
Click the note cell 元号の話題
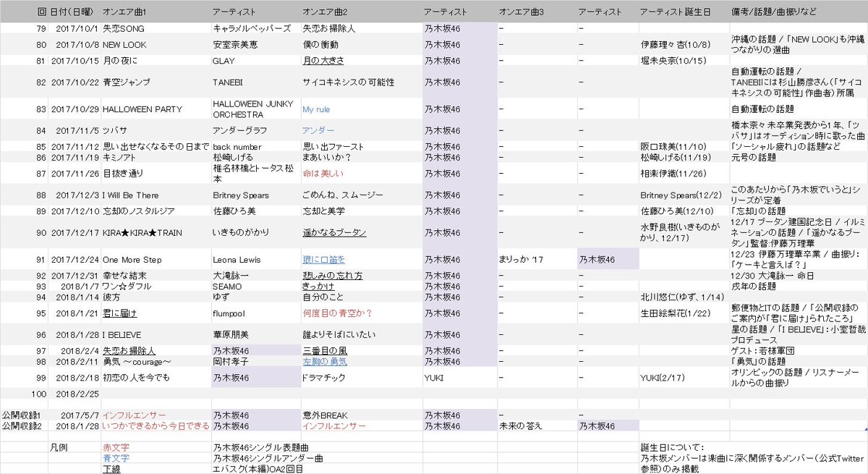point(754,156)
